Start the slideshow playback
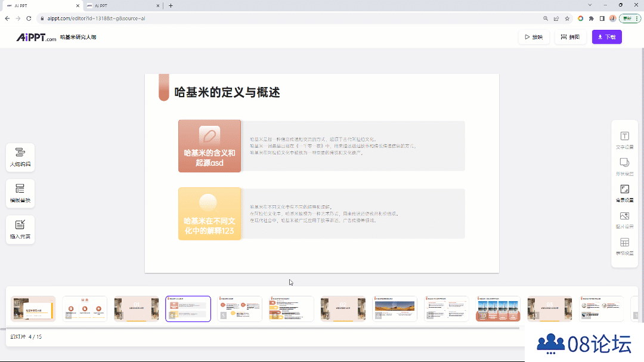Image resolution: width=644 pixels, height=362 pixels. click(534, 37)
